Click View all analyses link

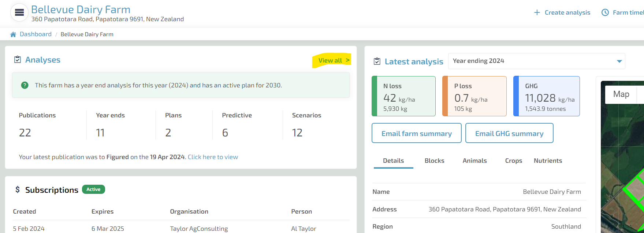(334, 60)
